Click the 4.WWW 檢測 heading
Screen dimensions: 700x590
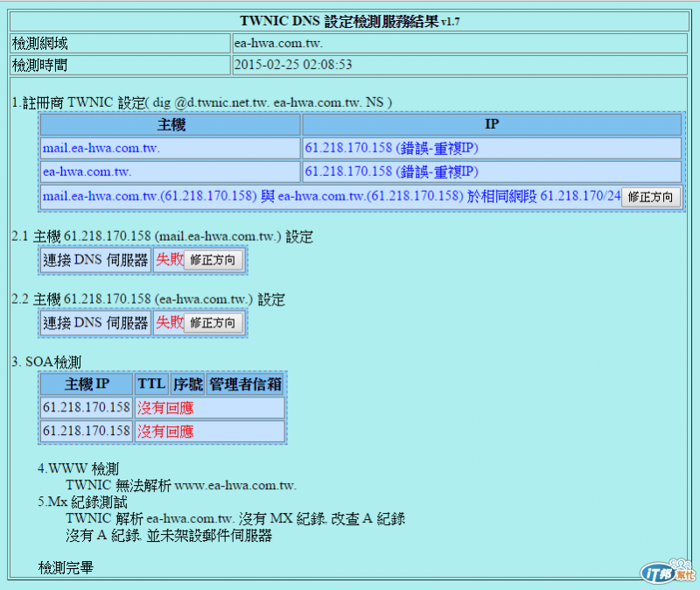[x=78, y=469]
